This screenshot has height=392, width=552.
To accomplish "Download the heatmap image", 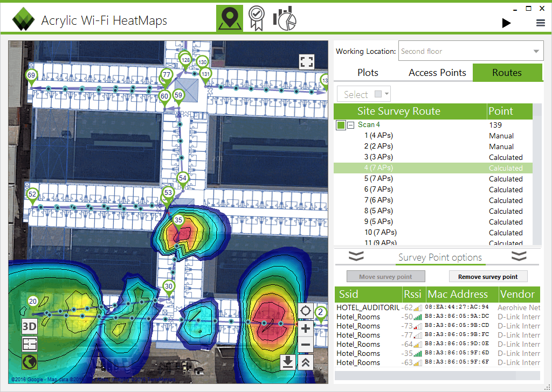I will click(x=288, y=362).
